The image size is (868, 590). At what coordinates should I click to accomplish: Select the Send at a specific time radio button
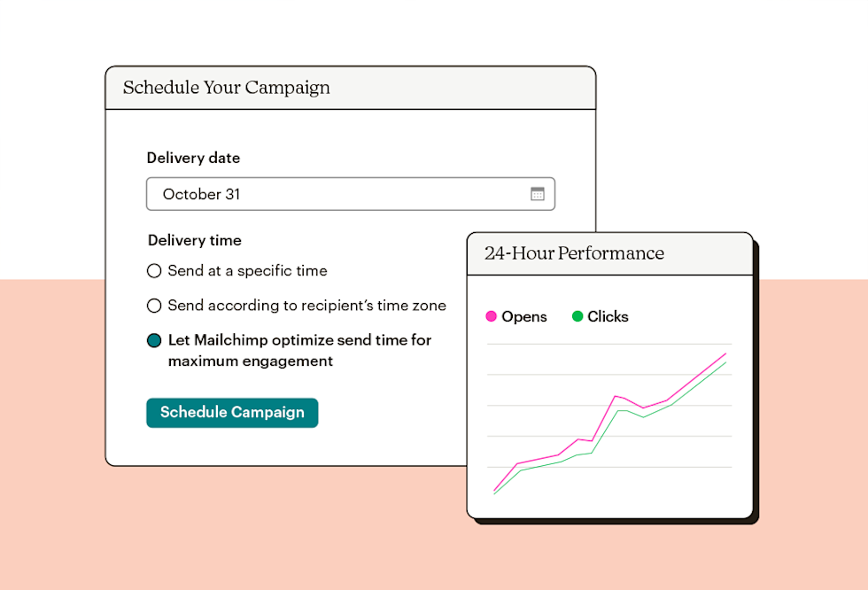coord(154,271)
